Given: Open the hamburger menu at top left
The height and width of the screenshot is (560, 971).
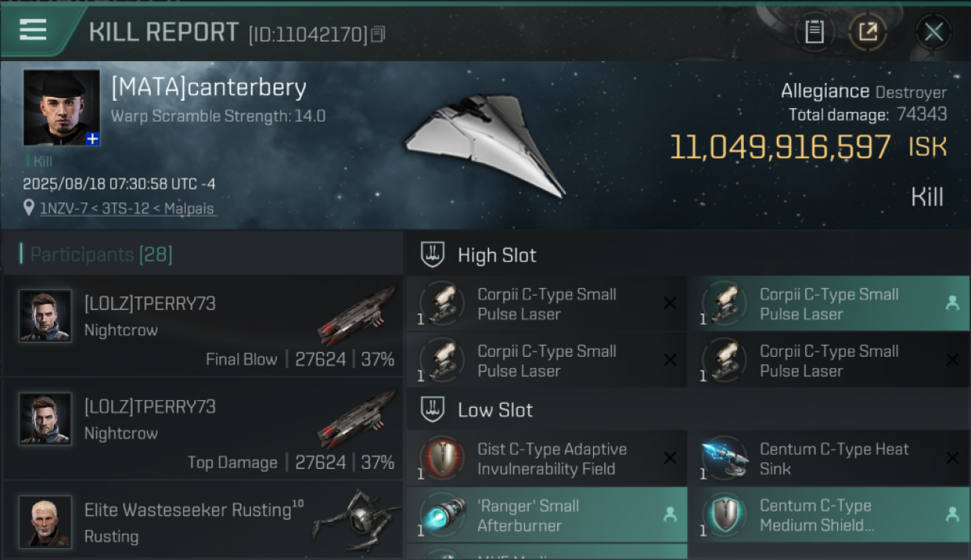Looking at the screenshot, I should [x=33, y=30].
